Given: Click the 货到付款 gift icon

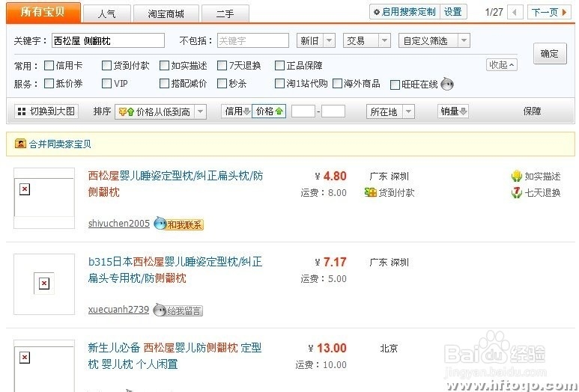Looking at the screenshot, I should 370,192.
